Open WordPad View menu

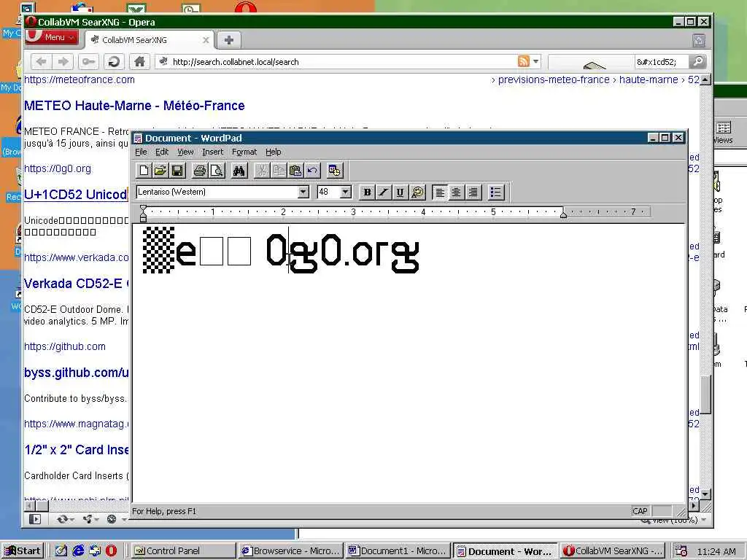185,152
